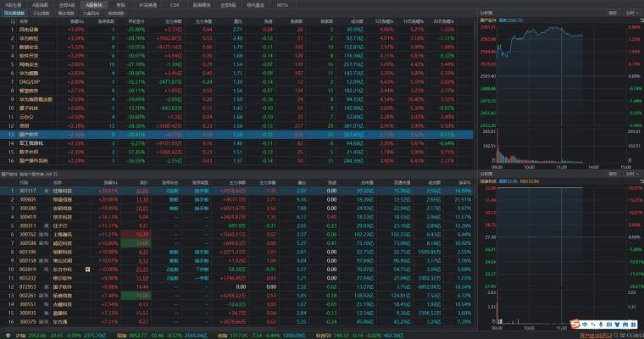
Task: Open the settings gear in the status bar
Action: [x=8, y=336]
